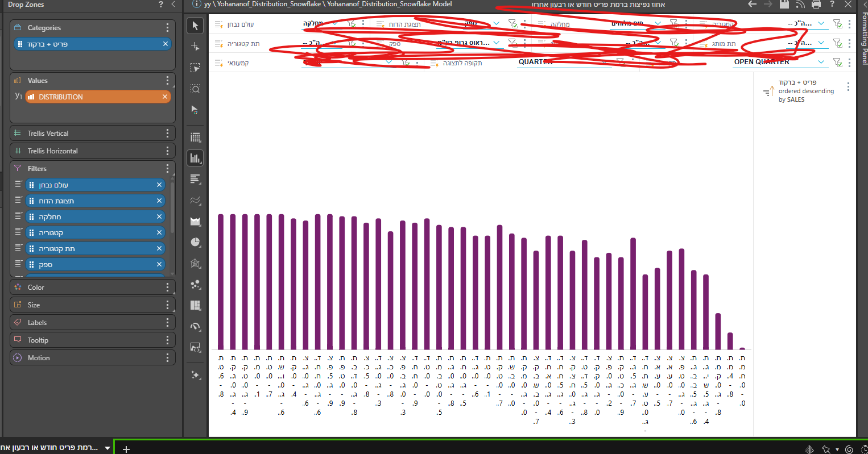Image resolution: width=868 pixels, height=454 pixels.
Task: Go back using the header arrow
Action: tap(752, 4)
